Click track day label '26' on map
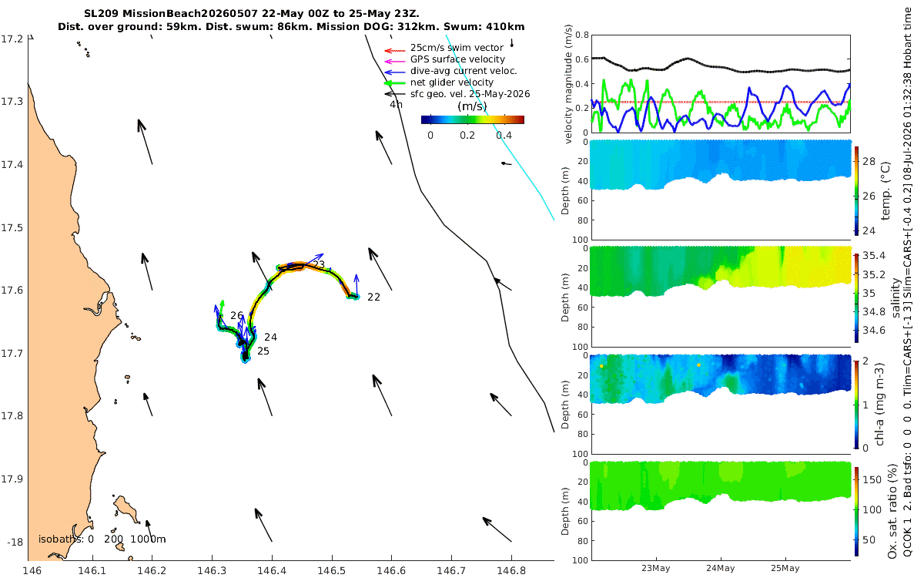Image resolution: width=924 pixels, height=578 pixels. 236,315
